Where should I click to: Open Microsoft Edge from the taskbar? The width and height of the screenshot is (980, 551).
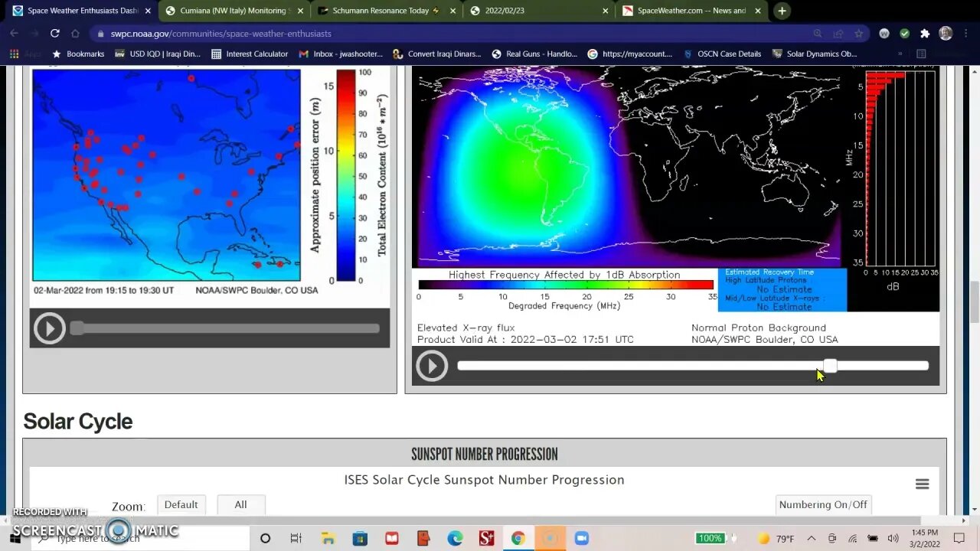(x=455, y=539)
